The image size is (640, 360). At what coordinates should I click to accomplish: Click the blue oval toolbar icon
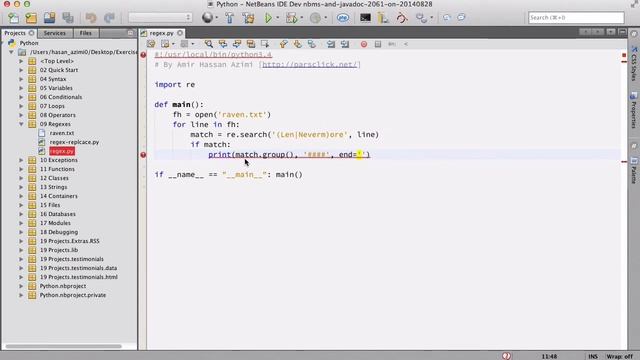coord(343,18)
